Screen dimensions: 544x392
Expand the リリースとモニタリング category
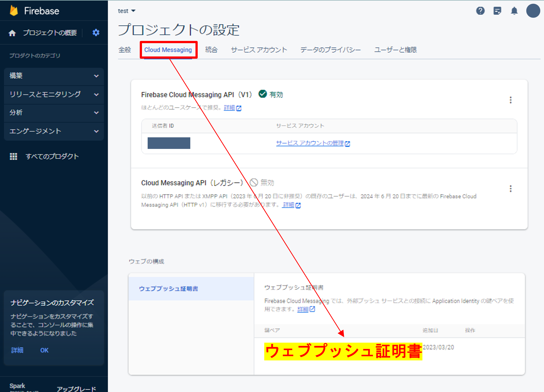click(54, 94)
